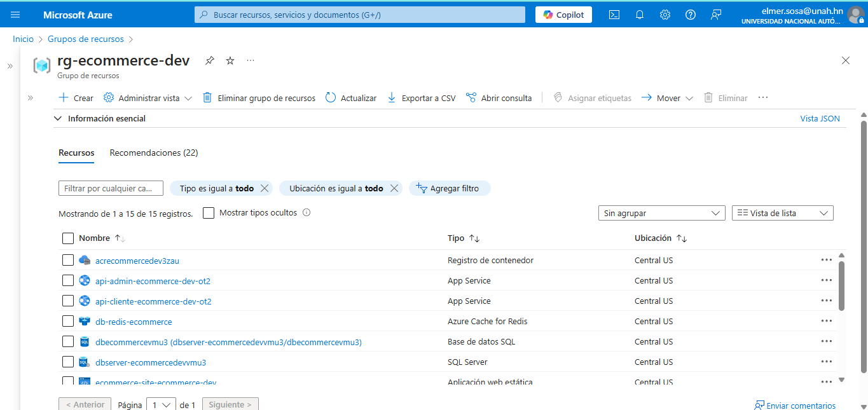Open the Vista de lista dropdown
The width and height of the screenshot is (868, 410).
[782, 213]
